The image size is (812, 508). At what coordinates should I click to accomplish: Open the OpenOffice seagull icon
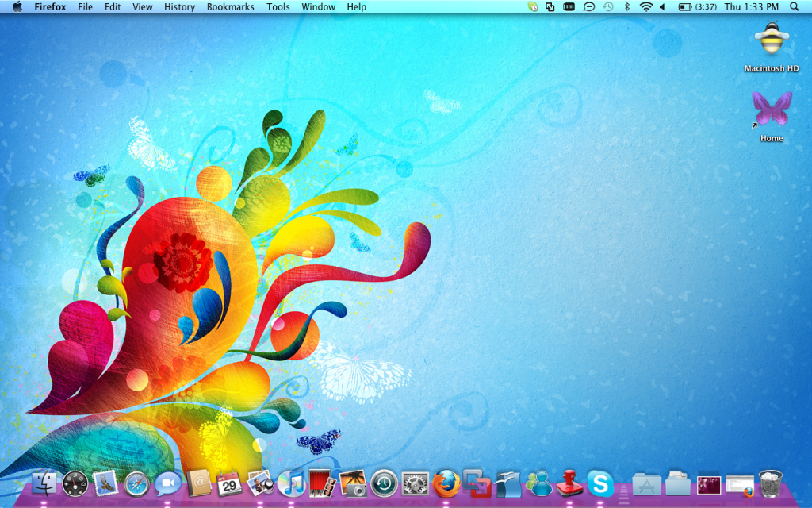tap(508, 483)
